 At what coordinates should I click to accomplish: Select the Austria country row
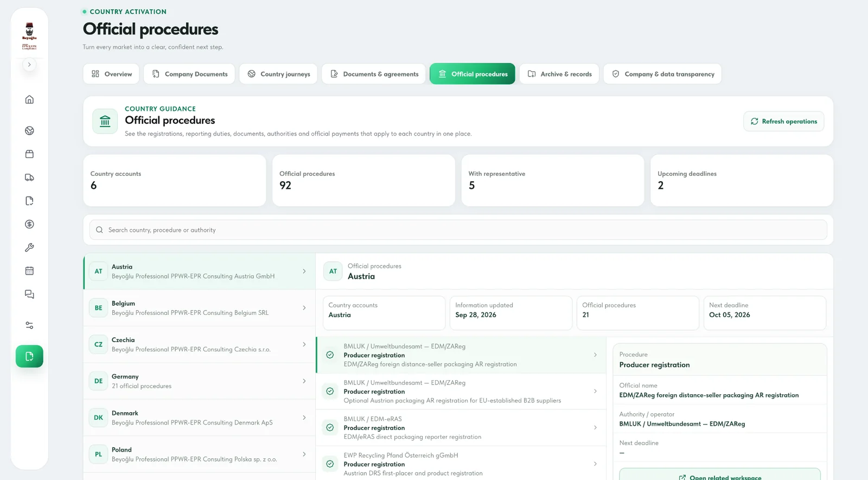pyautogui.click(x=200, y=271)
